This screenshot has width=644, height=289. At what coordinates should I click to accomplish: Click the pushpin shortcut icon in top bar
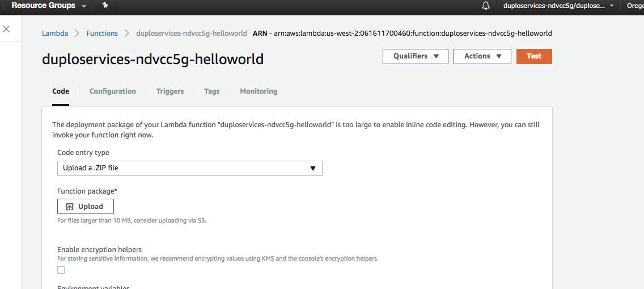pyautogui.click(x=105, y=6)
